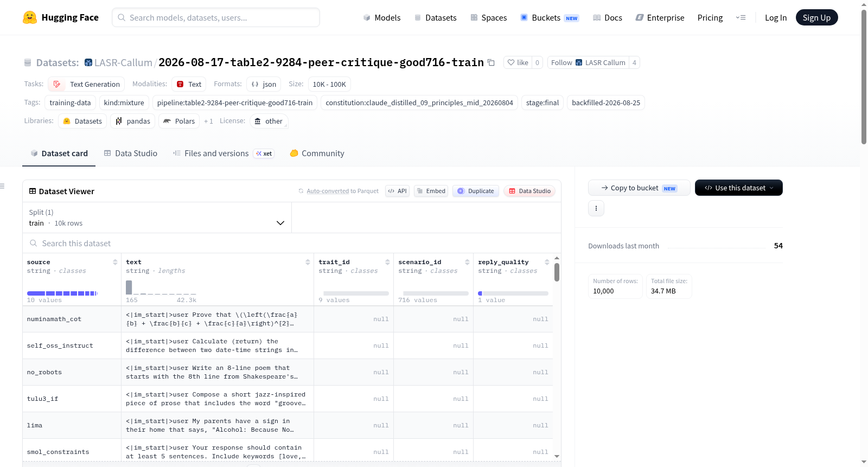The image size is (868, 467).
Task: Open Docs in the top navigation
Action: tap(607, 17)
